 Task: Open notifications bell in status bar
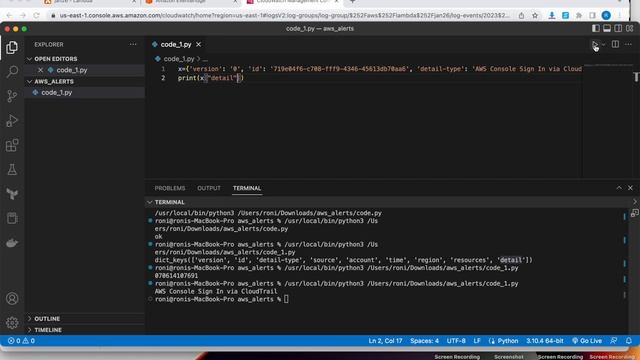click(x=629, y=341)
